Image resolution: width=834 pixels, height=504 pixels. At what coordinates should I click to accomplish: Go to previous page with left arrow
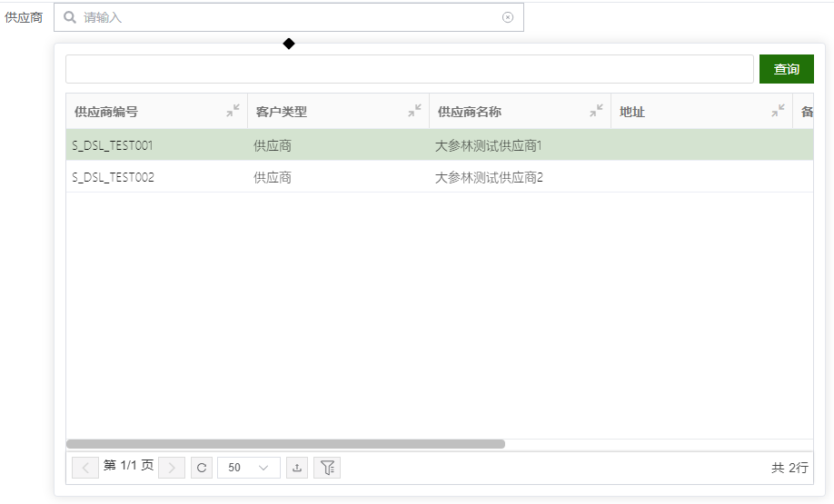[85, 468]
